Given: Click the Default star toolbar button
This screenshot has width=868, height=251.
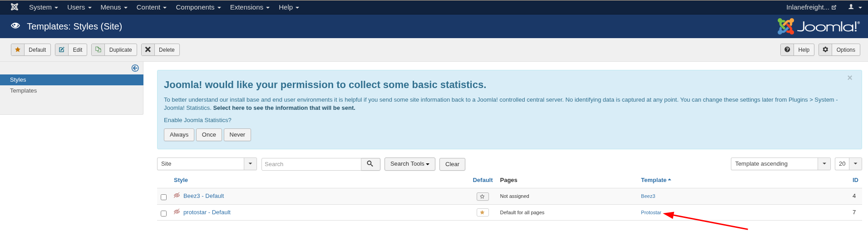Looking at the screenshot, I should 31,50.
